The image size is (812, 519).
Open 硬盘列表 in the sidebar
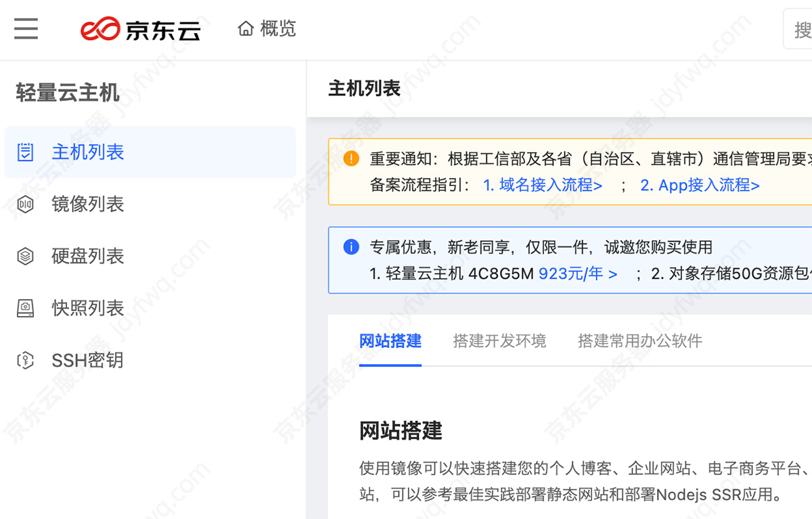(x=150, y=256)
